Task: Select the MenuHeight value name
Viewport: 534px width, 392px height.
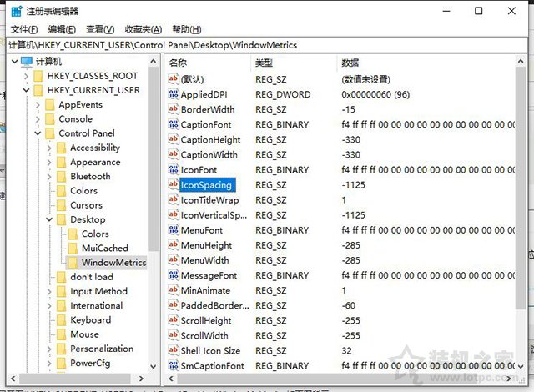Action: tap(206, 245)
